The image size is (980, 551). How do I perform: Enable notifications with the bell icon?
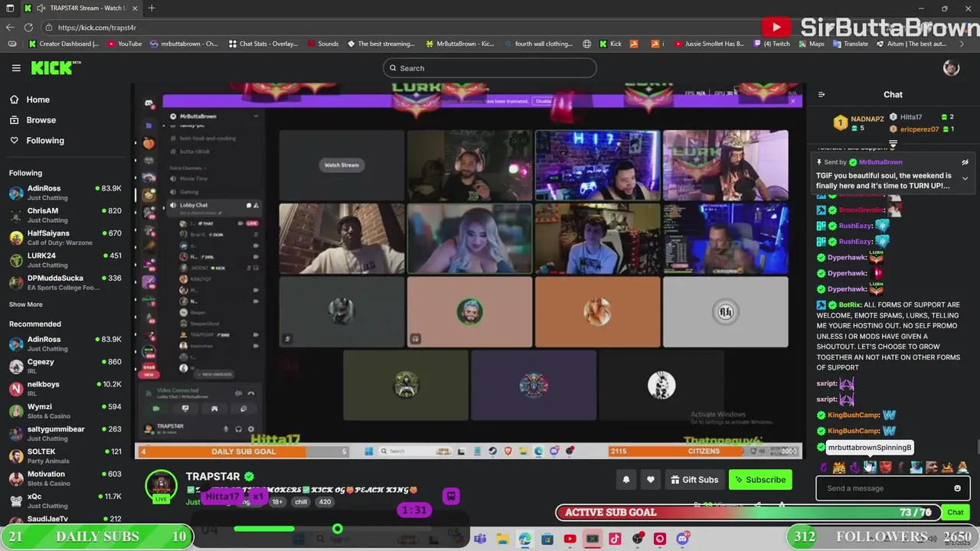626,480
